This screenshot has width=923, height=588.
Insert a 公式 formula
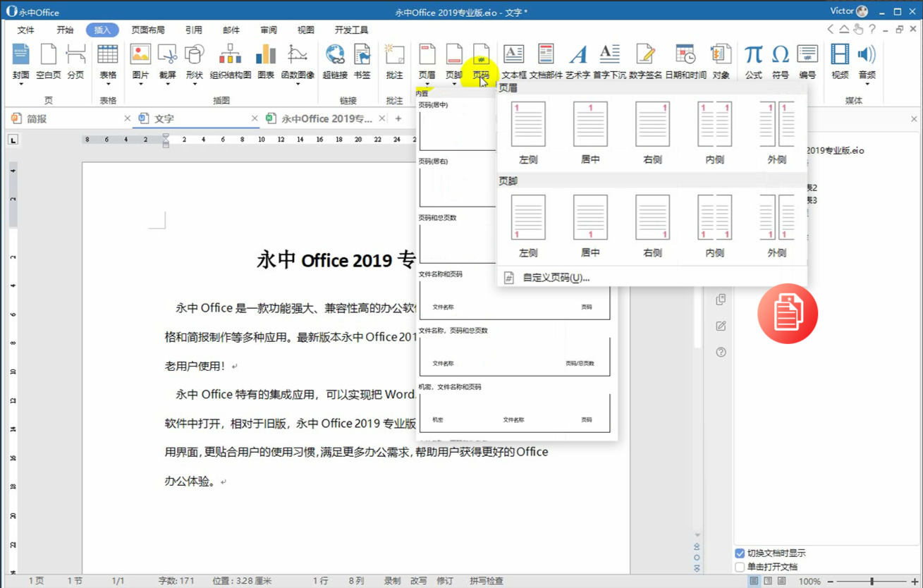coord(754,55)
